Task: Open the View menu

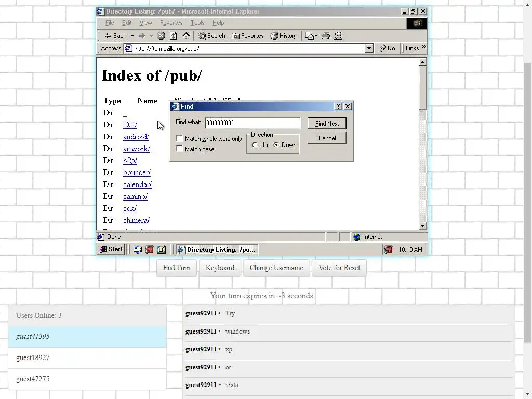Action: tap(145, 23)
